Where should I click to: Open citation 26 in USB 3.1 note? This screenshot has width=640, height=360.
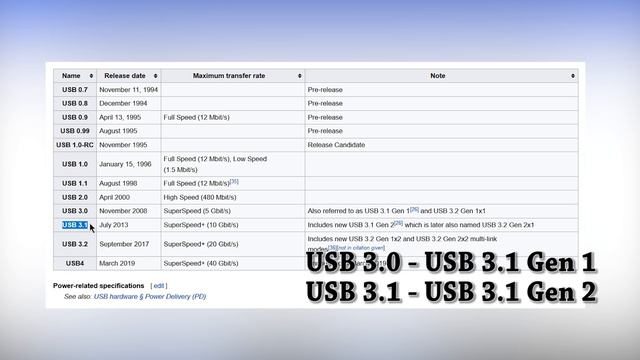pos(398,223)
